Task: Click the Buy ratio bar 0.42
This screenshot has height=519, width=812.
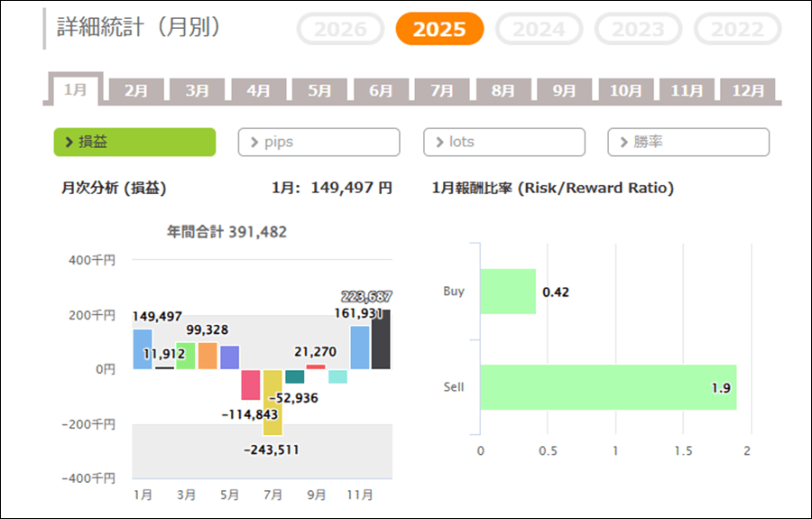Action: click(507, 292)
